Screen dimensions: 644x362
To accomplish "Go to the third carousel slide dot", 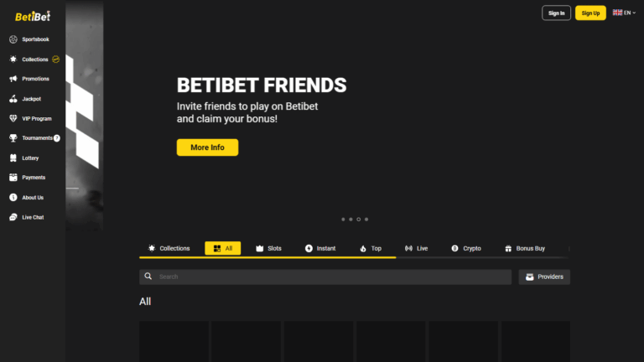I will [x=359, y=220].
